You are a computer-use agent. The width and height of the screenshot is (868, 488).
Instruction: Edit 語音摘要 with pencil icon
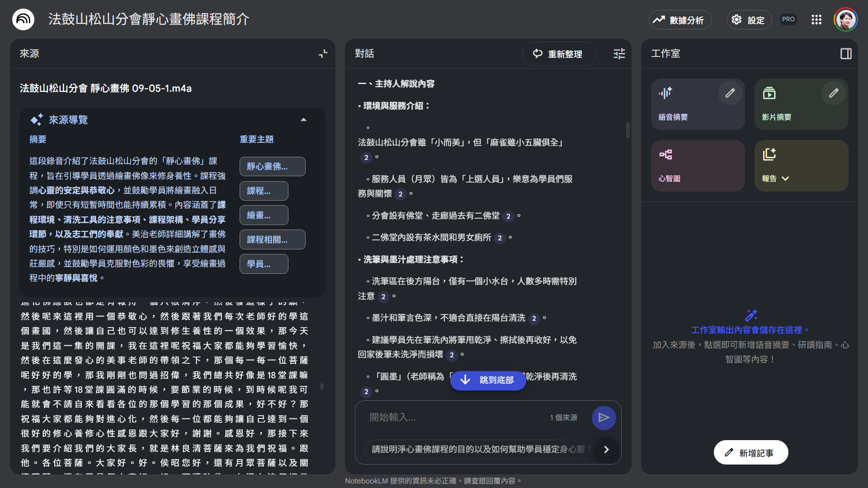(x=730, y=93)
